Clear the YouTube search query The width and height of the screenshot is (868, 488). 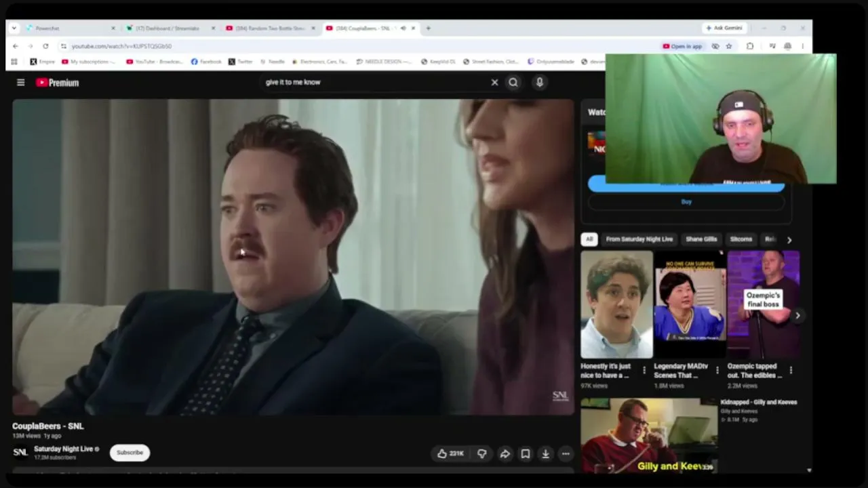(x=494, y=83)
